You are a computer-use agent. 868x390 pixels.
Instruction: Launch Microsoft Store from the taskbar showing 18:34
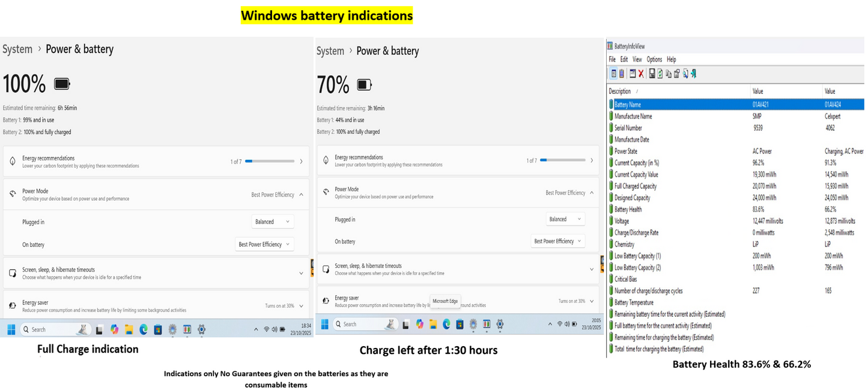pyautogui.click(x=158, y=330)
